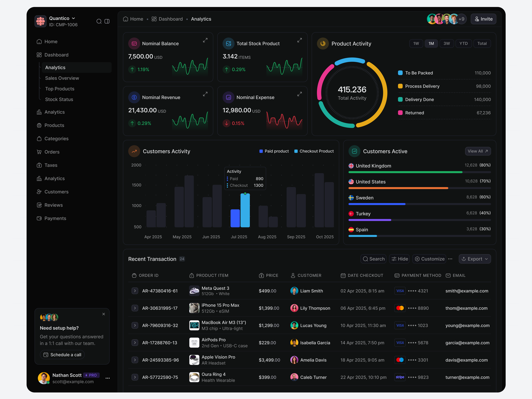The width and height of the screenshot is (532, 399).
Task: Switch Product Activity to YTD view
Action: 463,43
